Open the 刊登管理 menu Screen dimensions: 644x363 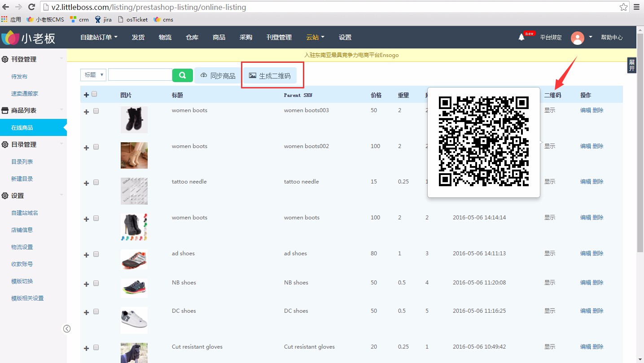coord(279,37)
